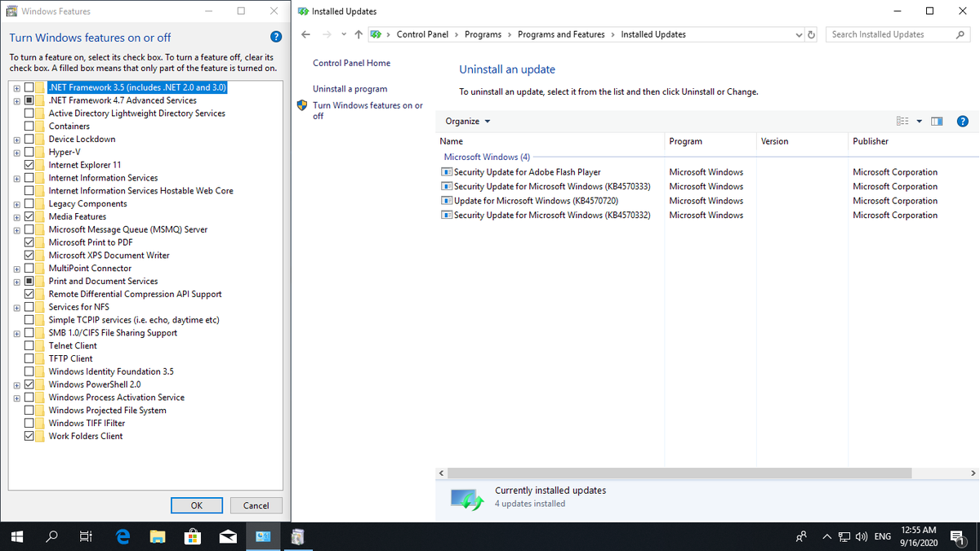Enable .NET Framework 3.5 checkbox
This screenshot has width=980, height=551.
(x=29, y=87)
